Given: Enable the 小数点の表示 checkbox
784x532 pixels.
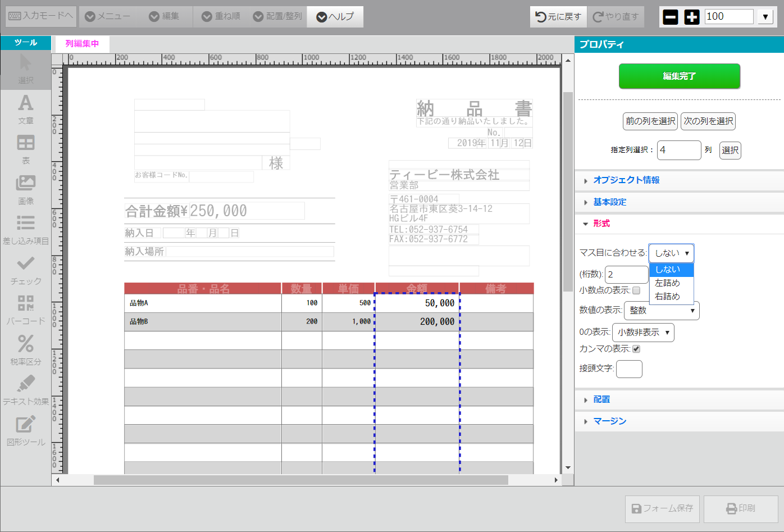Looking at the screenshot, I should pos(636,290).
